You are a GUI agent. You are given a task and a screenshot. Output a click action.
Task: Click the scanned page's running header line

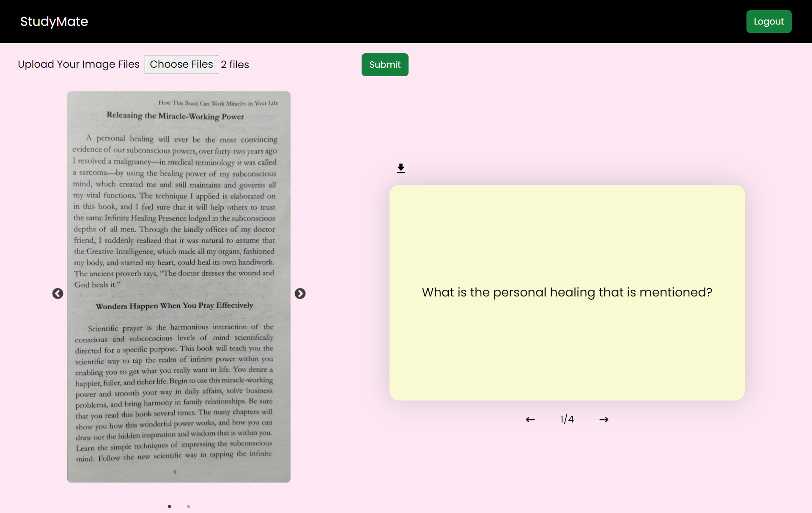pos(218,103)
